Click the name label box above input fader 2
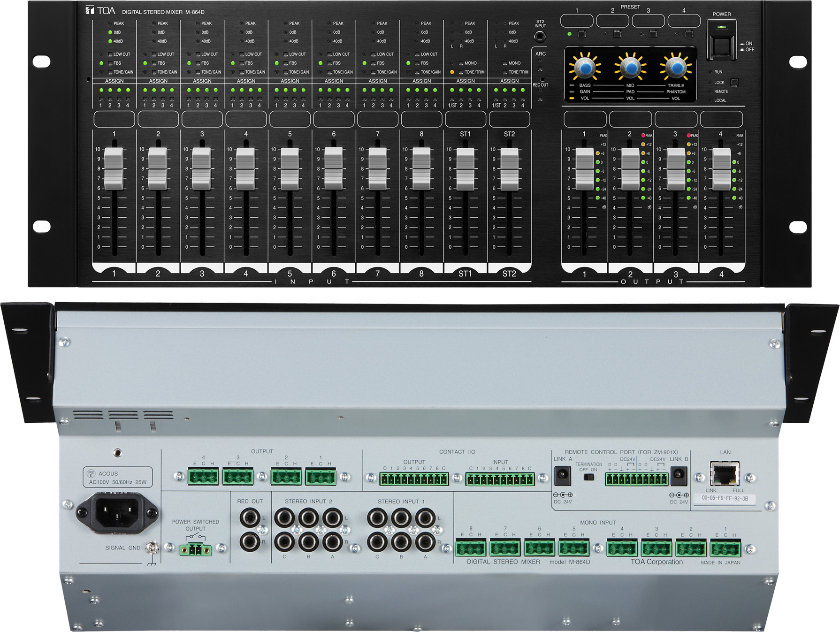The image size is (840, 632). [x=158, y=119]
